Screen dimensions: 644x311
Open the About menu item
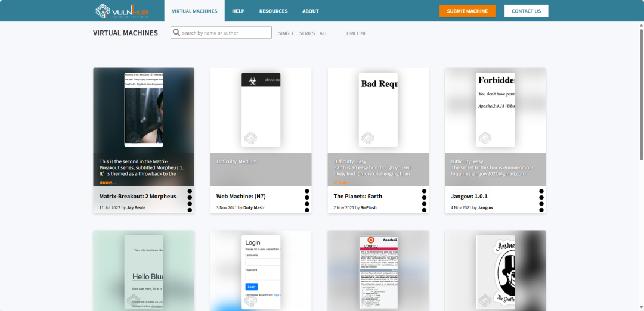click(x=311, y=11)
